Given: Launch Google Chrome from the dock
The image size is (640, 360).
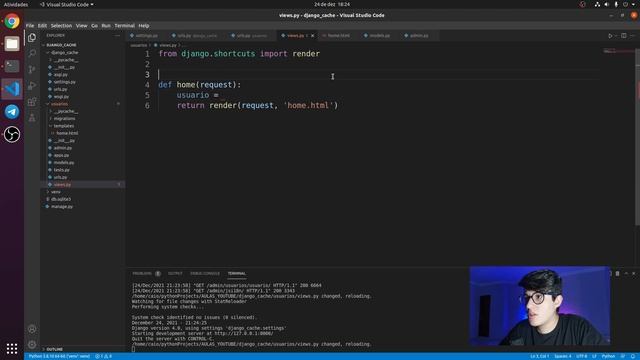Looking at the screenshot, I should pyautogui.click(x=12, y=21).
